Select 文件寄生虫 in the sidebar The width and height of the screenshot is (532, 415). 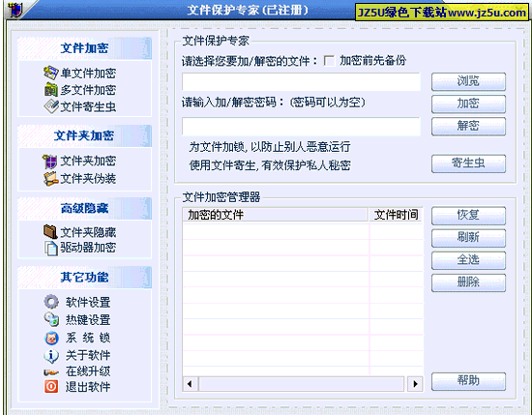point(88,106)
